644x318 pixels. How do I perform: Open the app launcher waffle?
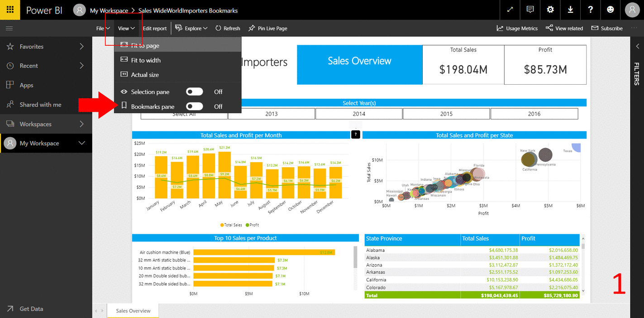pos(10,10)
